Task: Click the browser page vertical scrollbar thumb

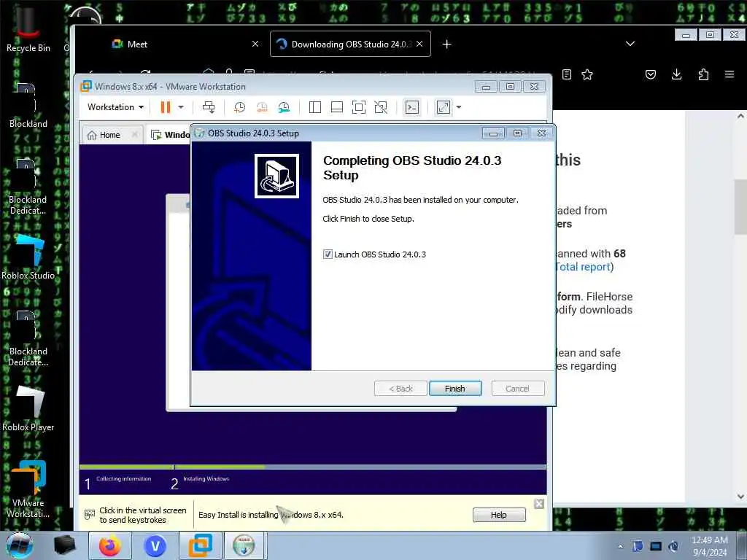Action: pos(740,207)
